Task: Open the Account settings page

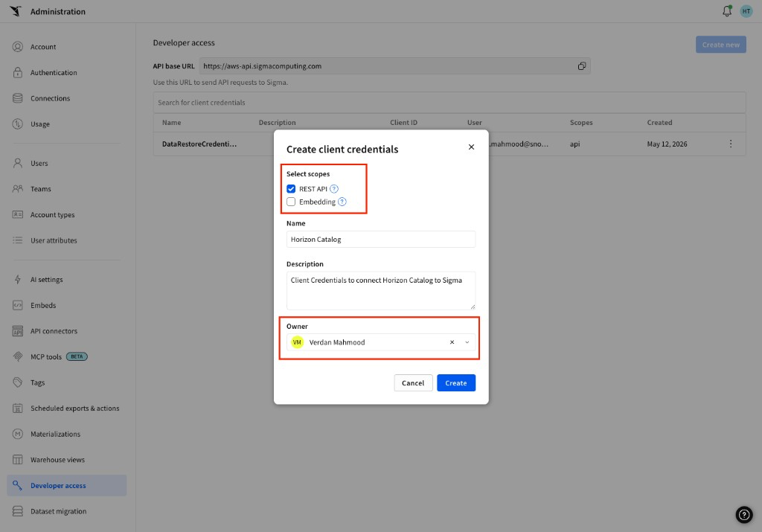Action: coord(43,47)
